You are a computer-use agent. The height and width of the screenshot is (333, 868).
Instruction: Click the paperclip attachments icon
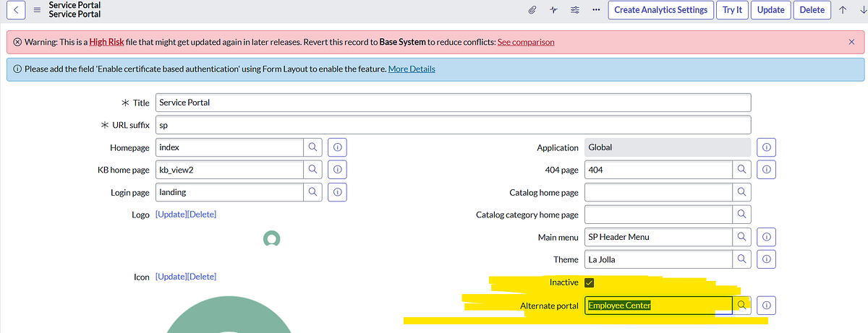tap(531, 10)
